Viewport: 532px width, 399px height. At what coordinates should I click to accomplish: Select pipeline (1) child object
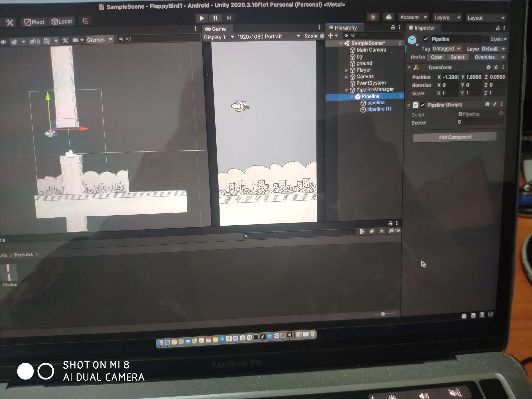coord(376,109)
